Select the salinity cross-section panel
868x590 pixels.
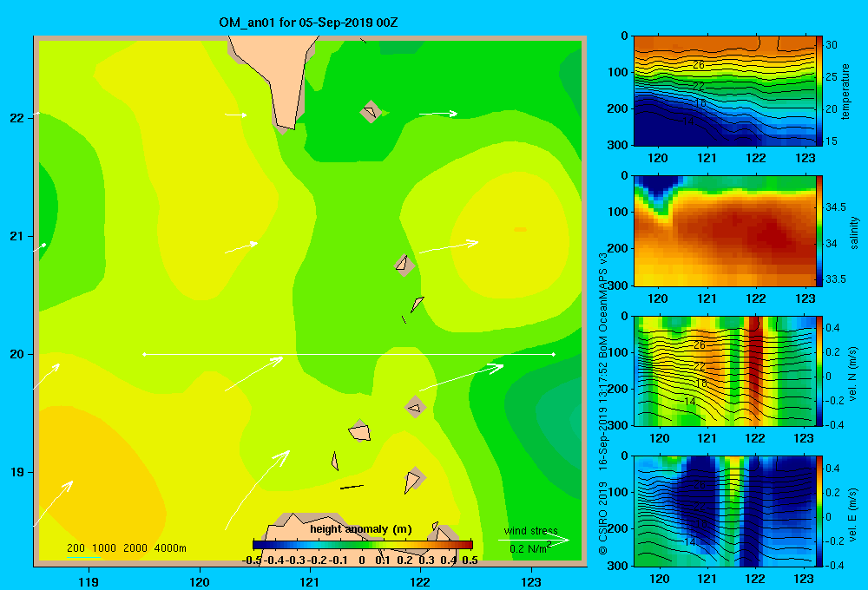724,231
